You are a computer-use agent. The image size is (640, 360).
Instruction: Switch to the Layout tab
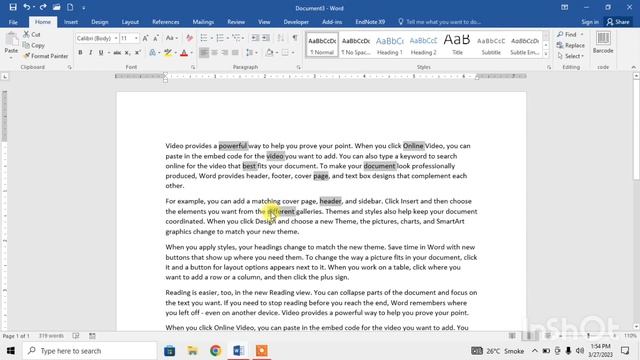tap(130, 22)
